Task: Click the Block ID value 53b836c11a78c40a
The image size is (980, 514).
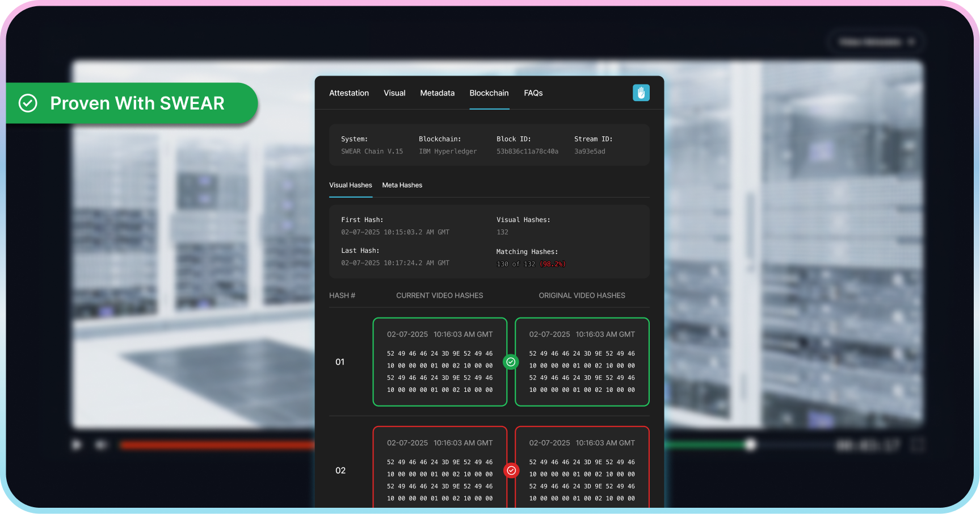Action: 527,151
